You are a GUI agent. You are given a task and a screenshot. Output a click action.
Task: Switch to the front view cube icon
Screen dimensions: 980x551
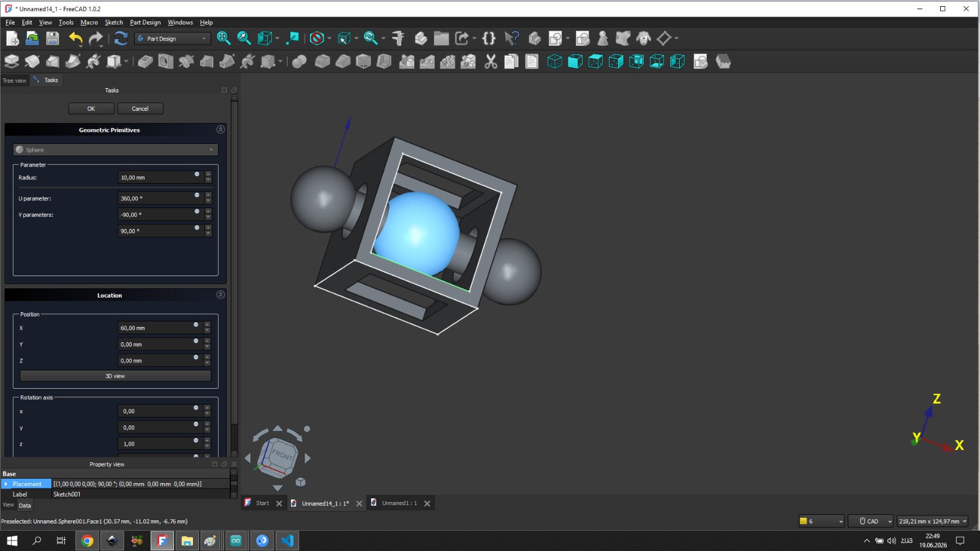[x=575, y=61]
